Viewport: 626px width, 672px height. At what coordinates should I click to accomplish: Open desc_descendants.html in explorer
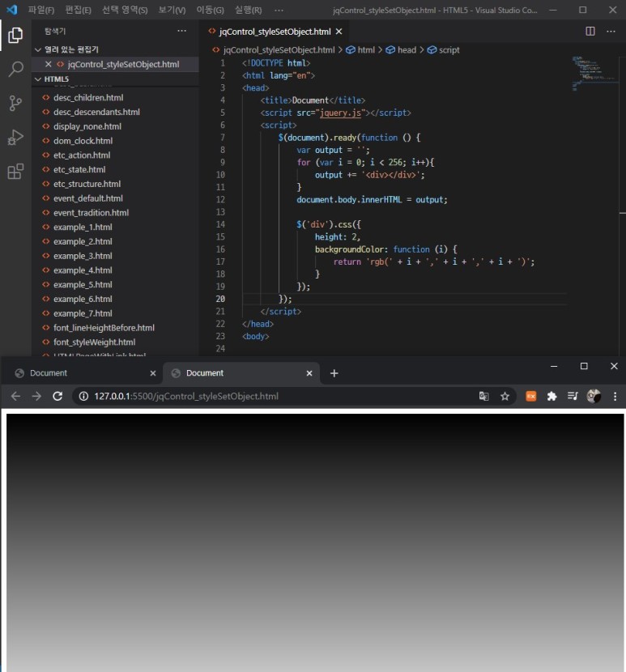pos(96,113)
